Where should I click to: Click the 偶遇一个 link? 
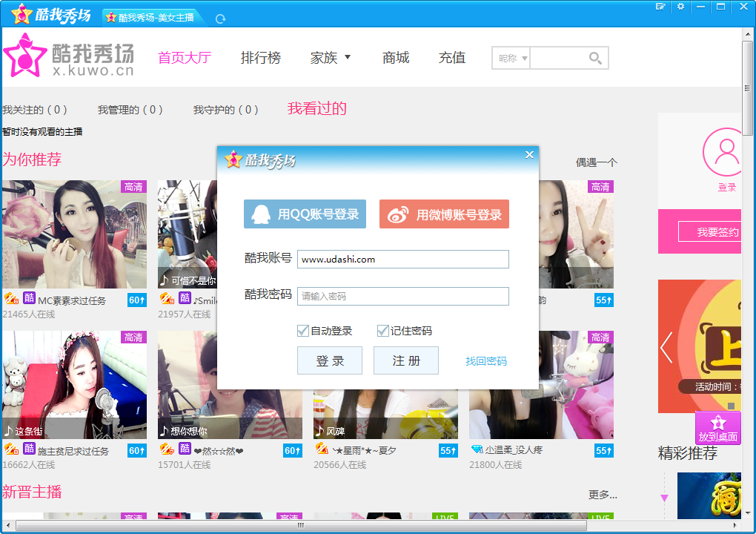pos(597,162)
